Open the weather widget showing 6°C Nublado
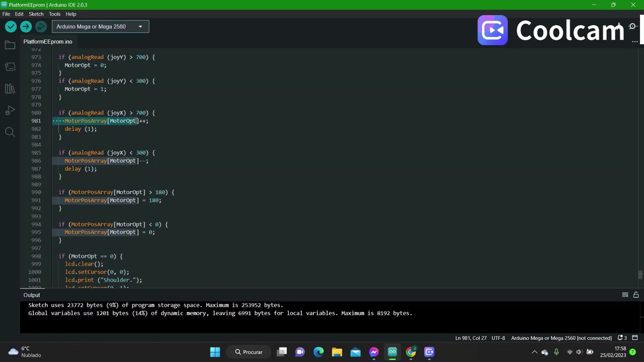 point(25,352)
